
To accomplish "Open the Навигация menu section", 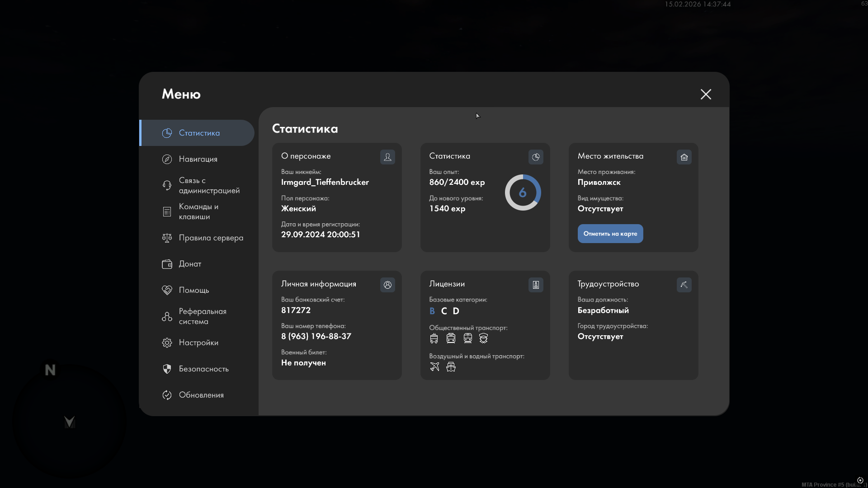I will click(198, 159).
